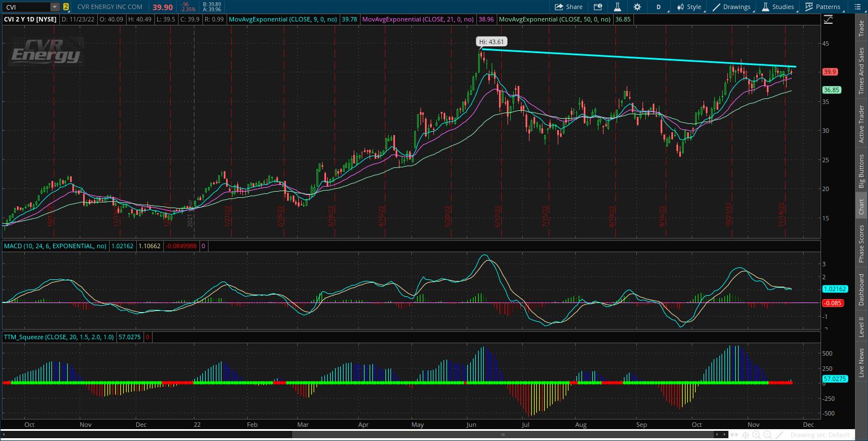
Task: Click the Share button
Action: 568,7
